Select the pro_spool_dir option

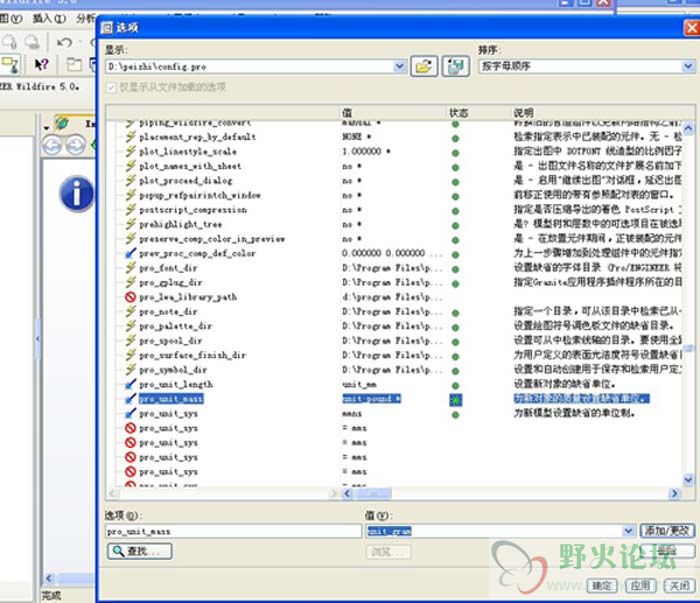click(x=171, y=341)
